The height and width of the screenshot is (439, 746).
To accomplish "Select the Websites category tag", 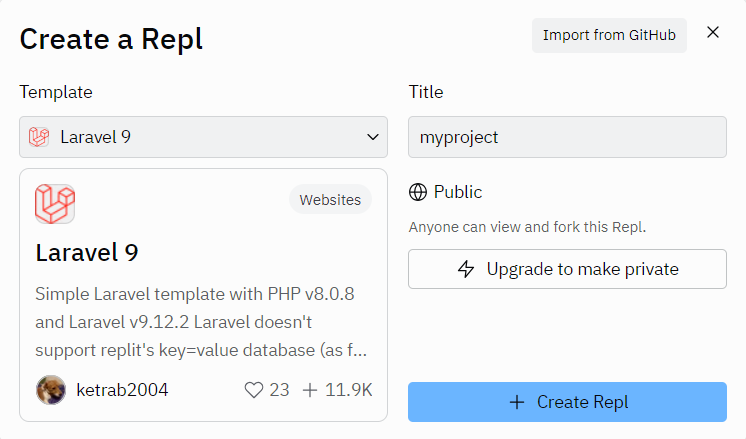I will coord(331,200).
